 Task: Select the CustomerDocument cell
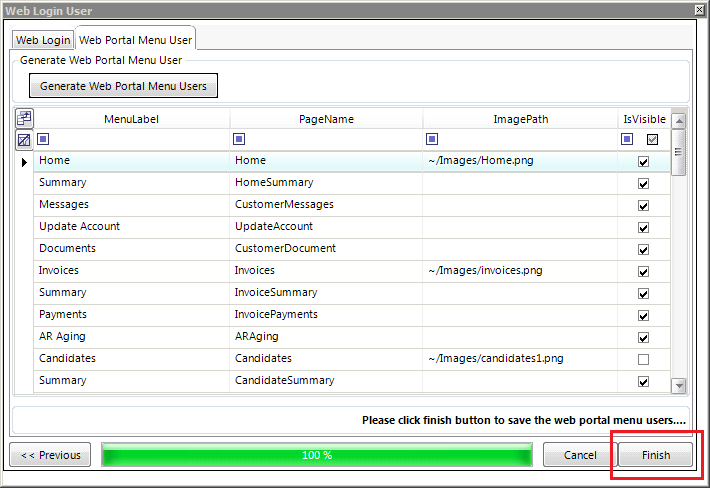pos(326,249)
